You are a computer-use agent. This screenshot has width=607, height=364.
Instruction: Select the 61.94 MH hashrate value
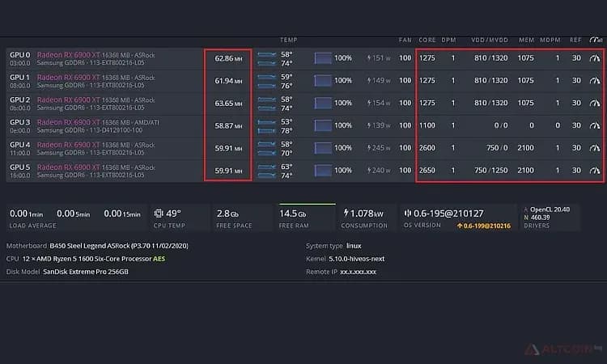click(228, 81)
